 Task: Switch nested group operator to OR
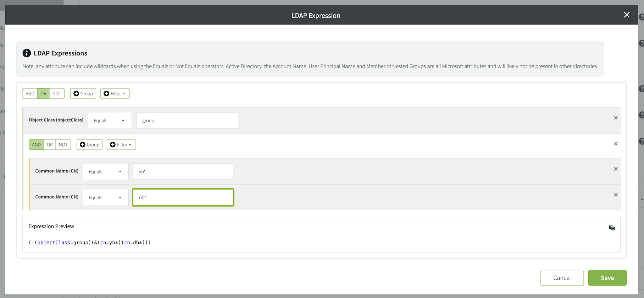pos(50,145)
